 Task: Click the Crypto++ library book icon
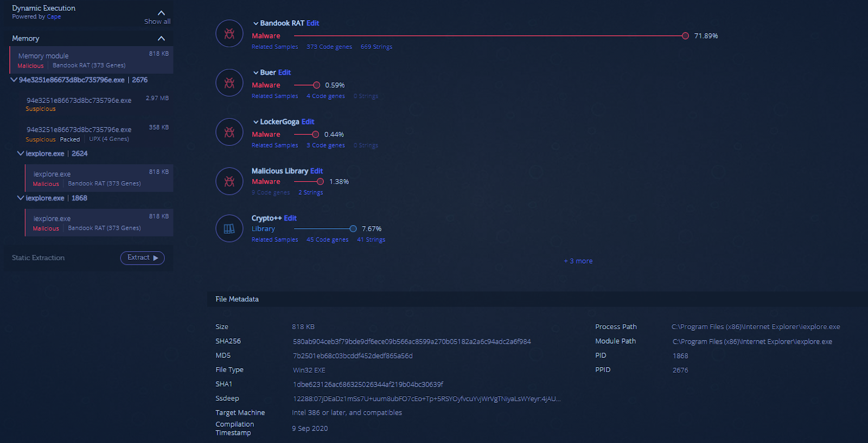pos(229,229)
